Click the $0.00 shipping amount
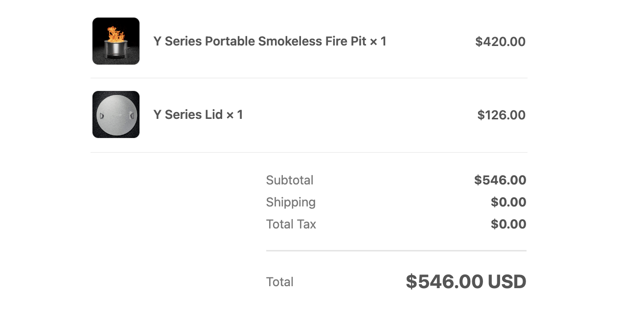The height and width of the screenshot is (317, 644). pos(508,202)
